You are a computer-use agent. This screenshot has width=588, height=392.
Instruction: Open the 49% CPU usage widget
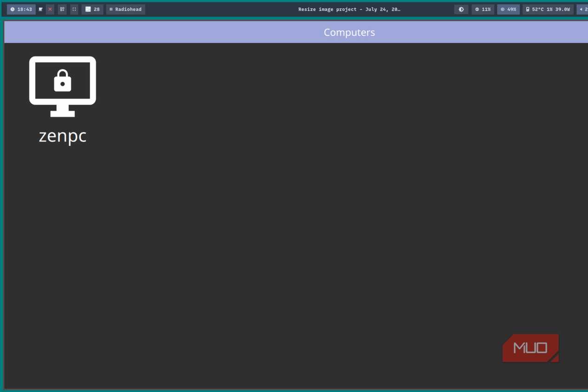pyautogui.click(x=508, y=9)
